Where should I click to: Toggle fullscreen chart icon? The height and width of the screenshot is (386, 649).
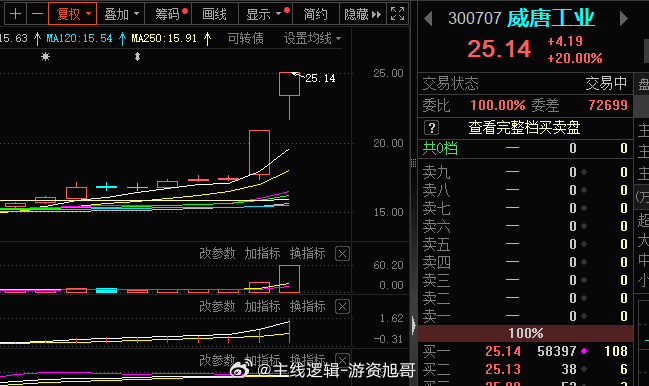coord(397,14)
